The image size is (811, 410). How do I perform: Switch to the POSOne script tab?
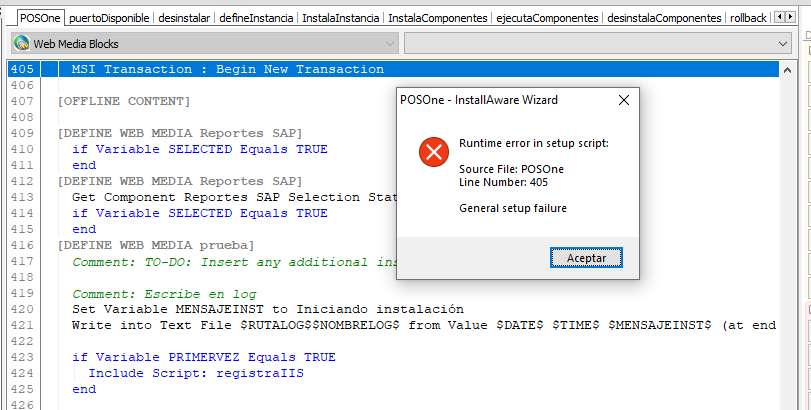click(x=40, y=18)
